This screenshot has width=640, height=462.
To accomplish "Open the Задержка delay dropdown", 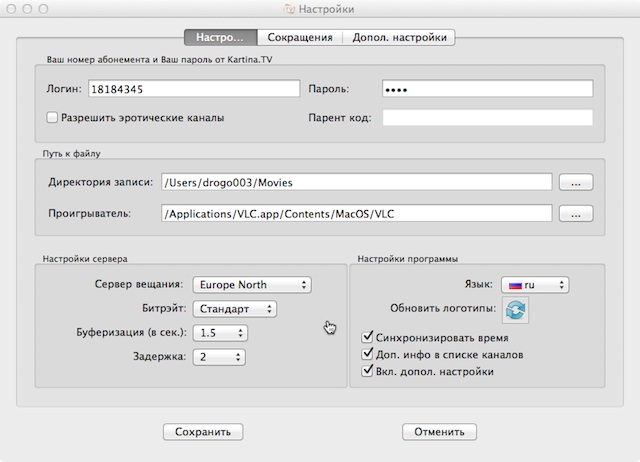I will pyautogui.click(x=219, y=357).
